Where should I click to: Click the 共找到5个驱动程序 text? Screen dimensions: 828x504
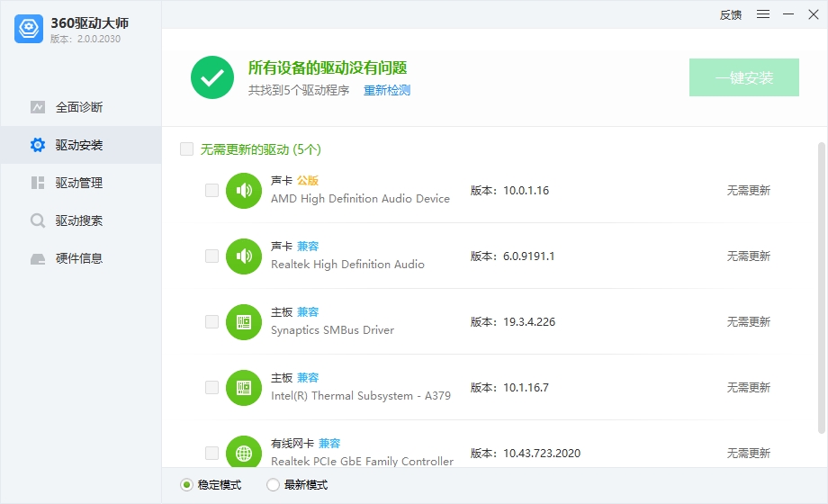tap(299, 90)
